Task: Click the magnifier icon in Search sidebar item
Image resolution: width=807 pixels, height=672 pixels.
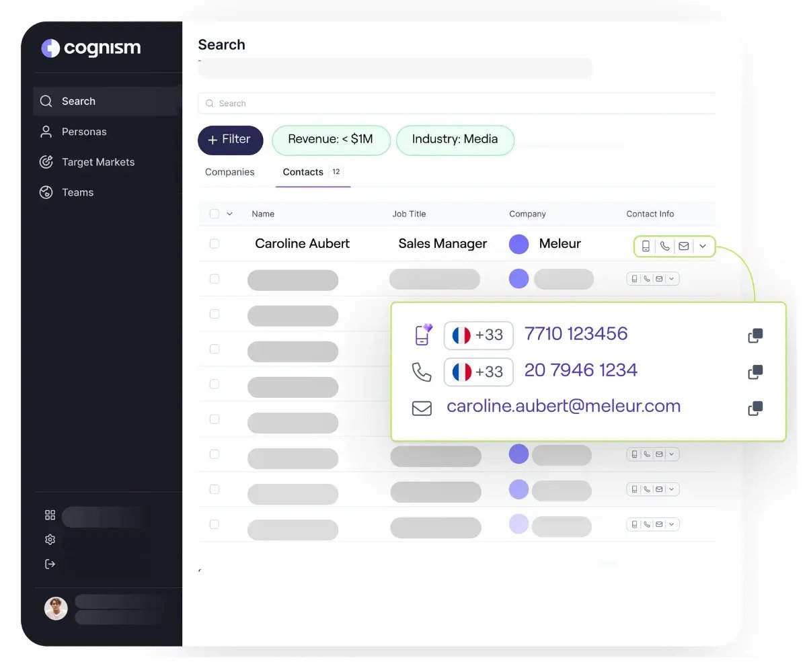Action: (x=46, y=101)
